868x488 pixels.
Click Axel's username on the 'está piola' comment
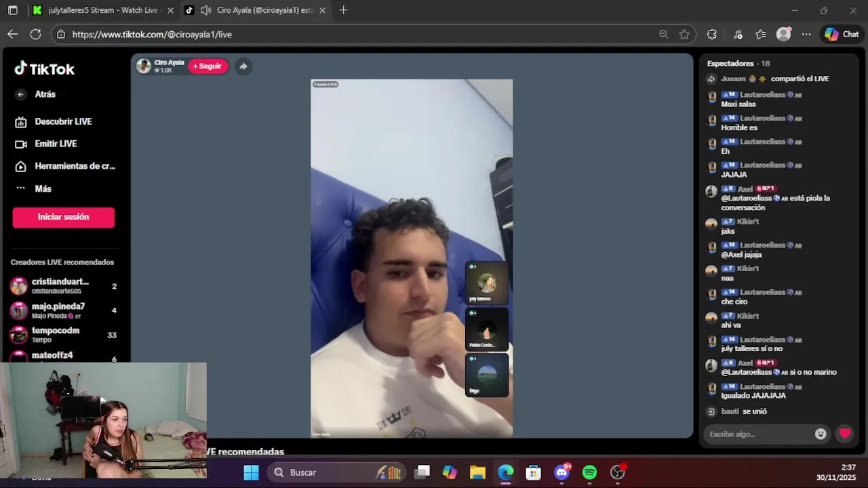click(x=745, y=189)
